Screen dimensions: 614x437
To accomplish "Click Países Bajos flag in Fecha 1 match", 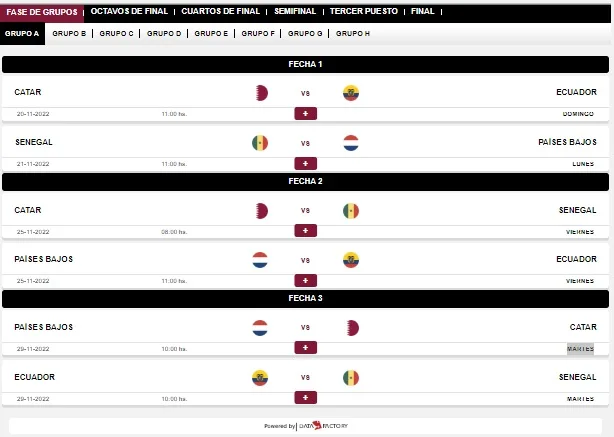I will point(351,143).
